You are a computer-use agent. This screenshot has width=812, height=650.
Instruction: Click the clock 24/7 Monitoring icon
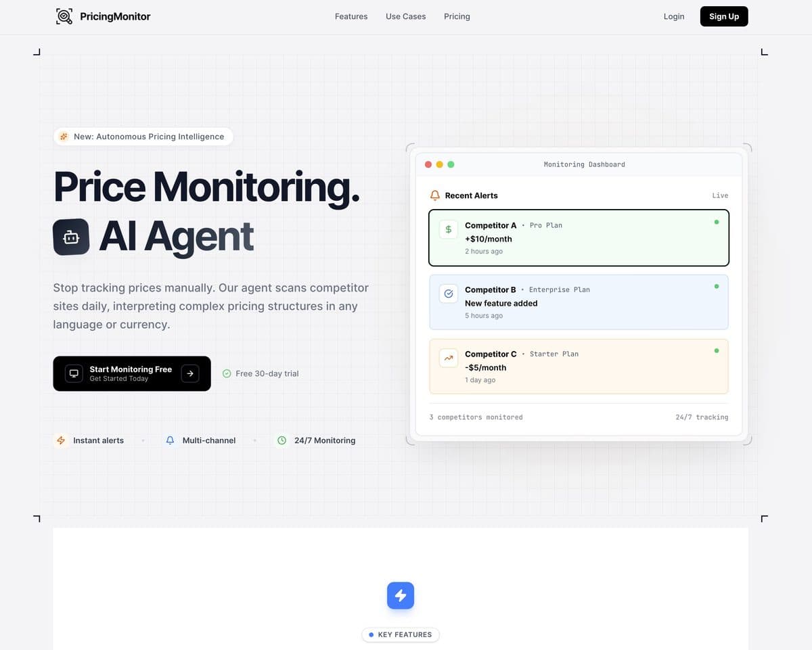click(281, 440)
